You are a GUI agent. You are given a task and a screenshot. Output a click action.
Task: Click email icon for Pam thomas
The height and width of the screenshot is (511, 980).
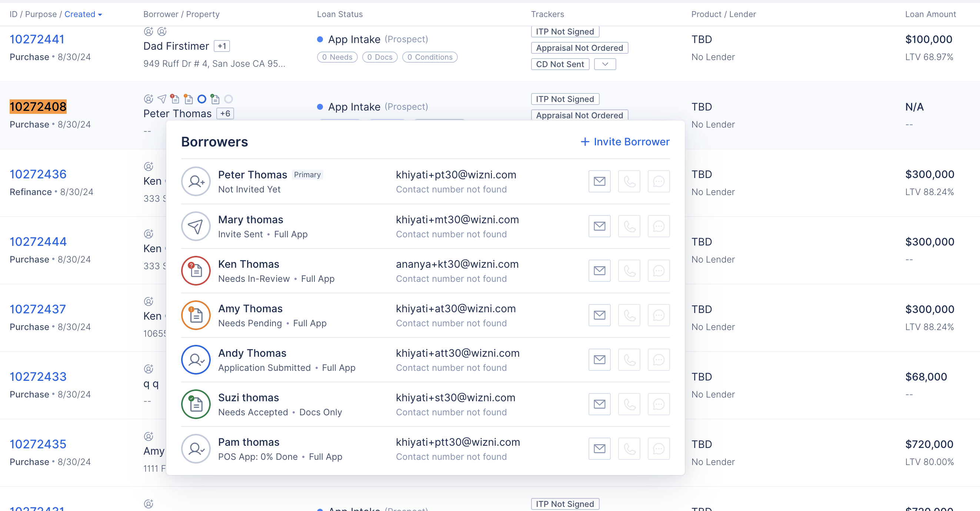coord(599,449)
